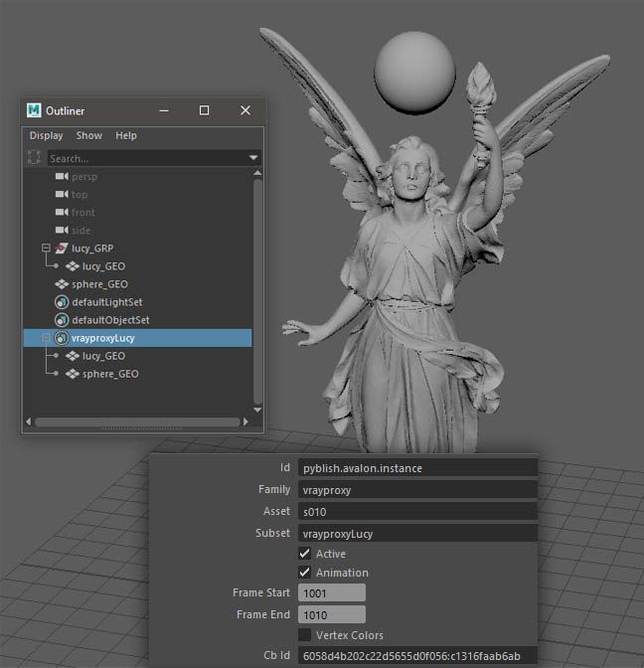Select the vrayproxyLucy set row
Screen dimensions: 644x668
click(x=137, y=338)
